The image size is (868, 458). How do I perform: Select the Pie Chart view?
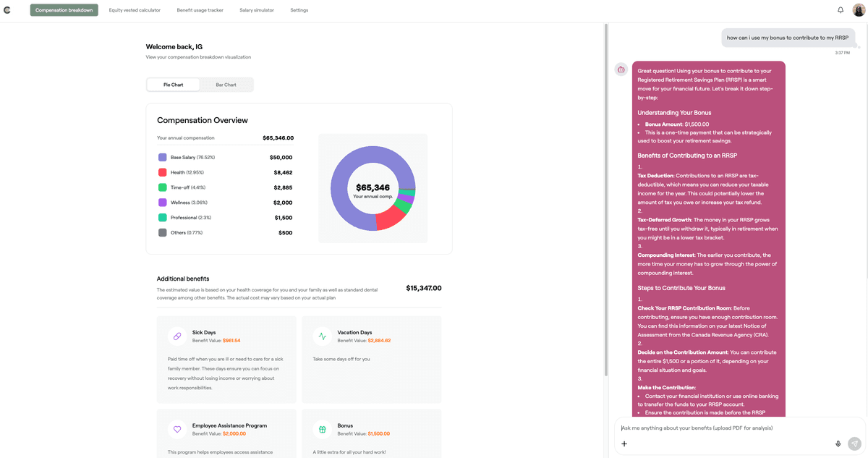(x=173, y=84)
